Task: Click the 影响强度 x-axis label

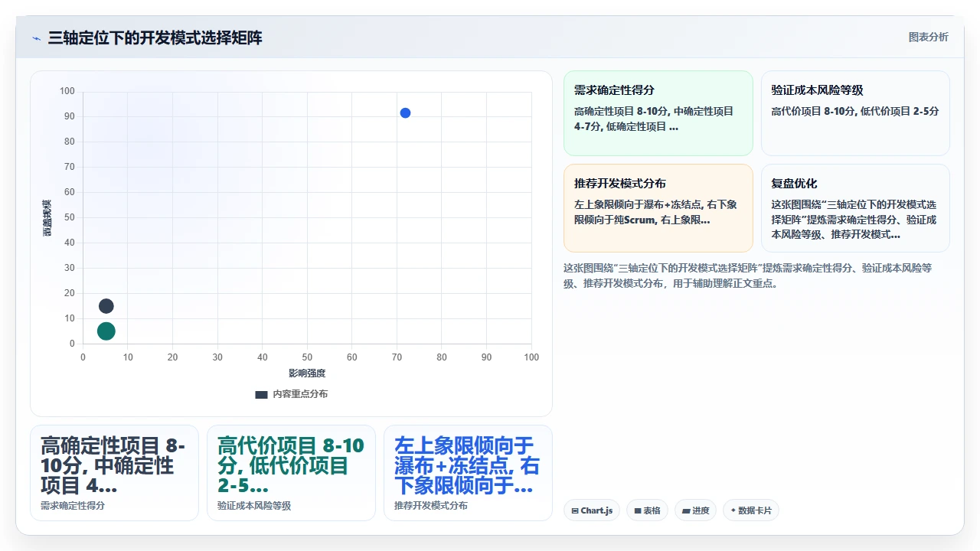Action: (307, 373)
